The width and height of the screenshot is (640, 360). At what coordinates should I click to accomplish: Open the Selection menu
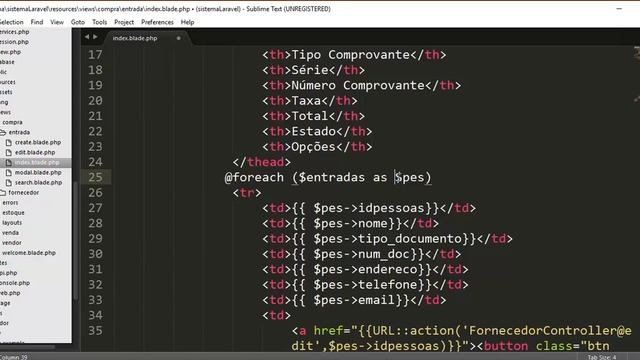11,22
